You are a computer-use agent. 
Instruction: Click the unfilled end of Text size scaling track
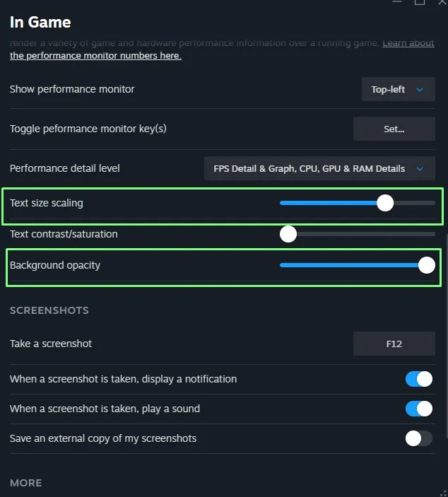pyautogui.click(x=414, y=203)
